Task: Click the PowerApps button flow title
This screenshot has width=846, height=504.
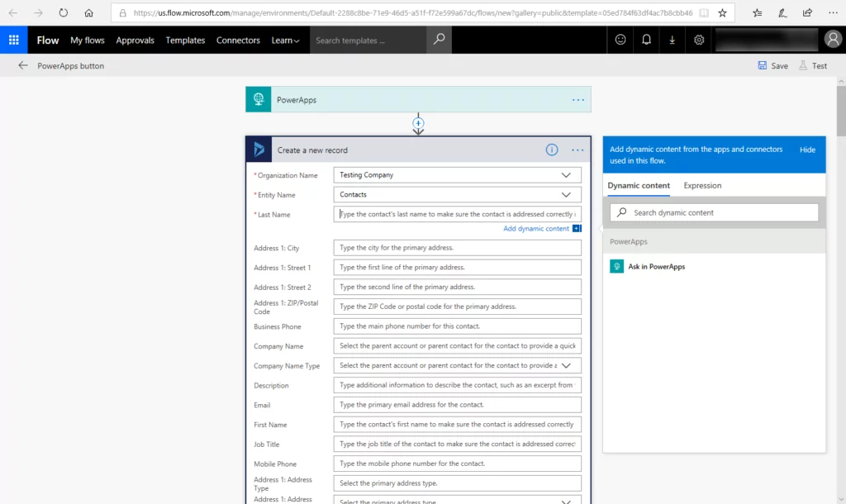Action: [71, 66]
